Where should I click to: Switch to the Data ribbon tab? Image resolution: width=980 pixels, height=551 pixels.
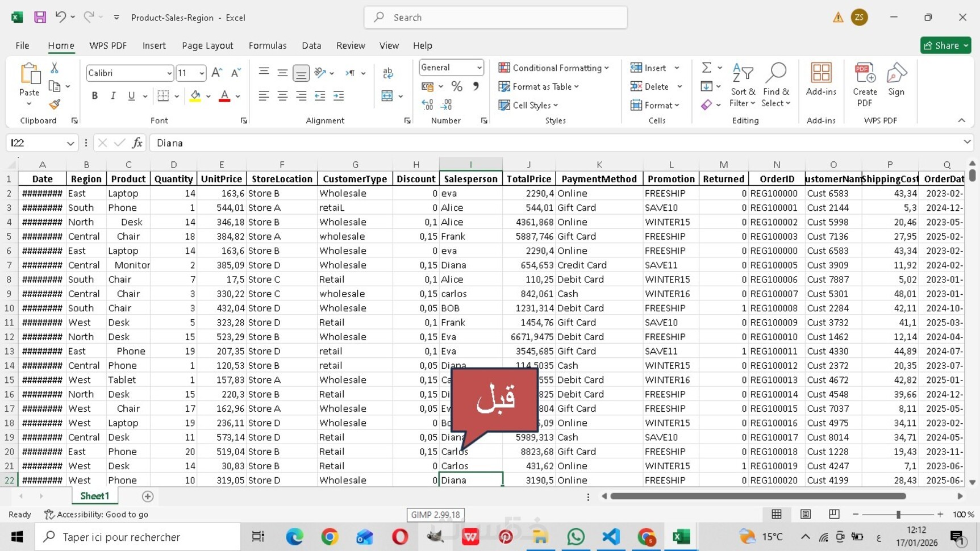click(x=311, y=45)
